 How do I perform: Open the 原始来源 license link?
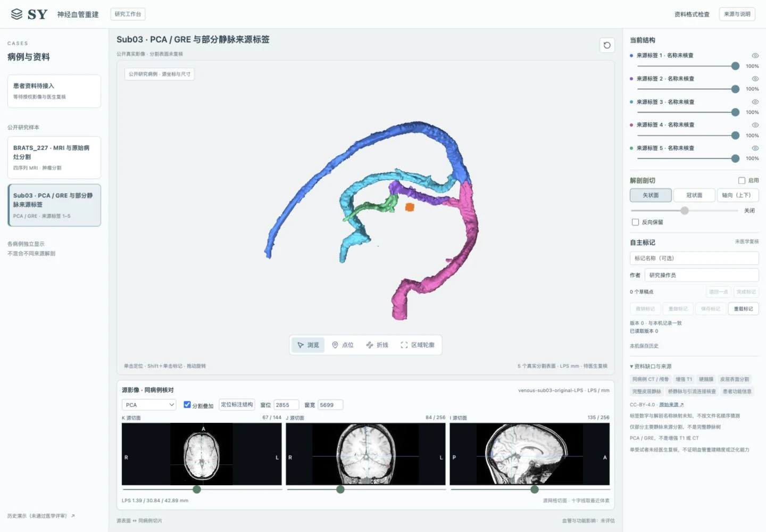coord(671,405)
